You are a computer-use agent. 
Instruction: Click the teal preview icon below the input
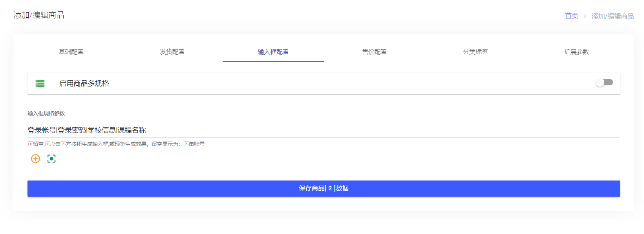pos(51,158)
